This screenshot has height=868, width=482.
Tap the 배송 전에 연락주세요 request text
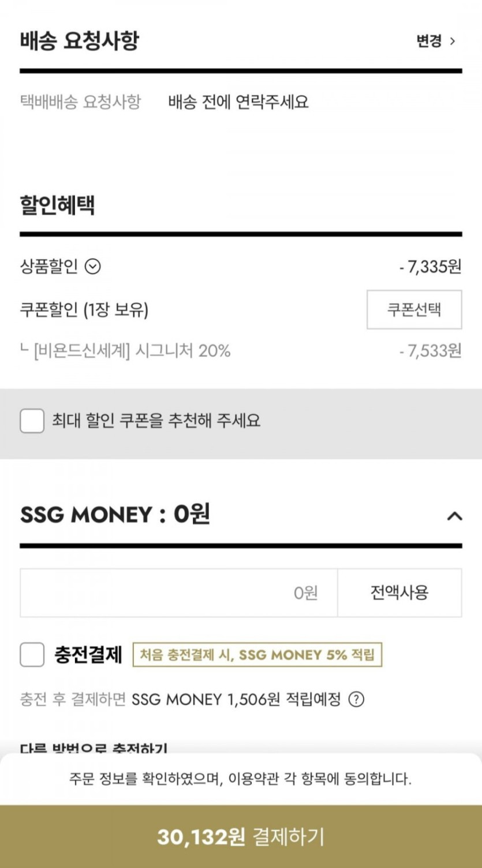pos(238,102)
